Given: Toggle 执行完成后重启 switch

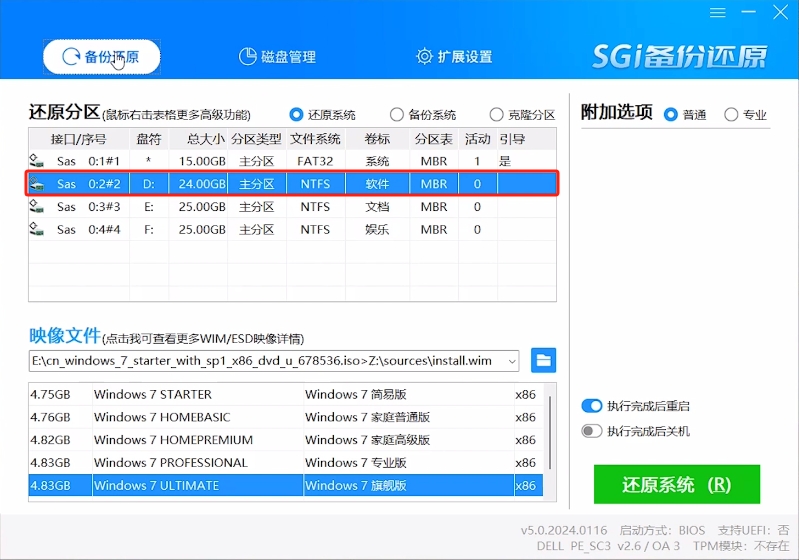Looking at the screenshot, I should coord(592,406).
